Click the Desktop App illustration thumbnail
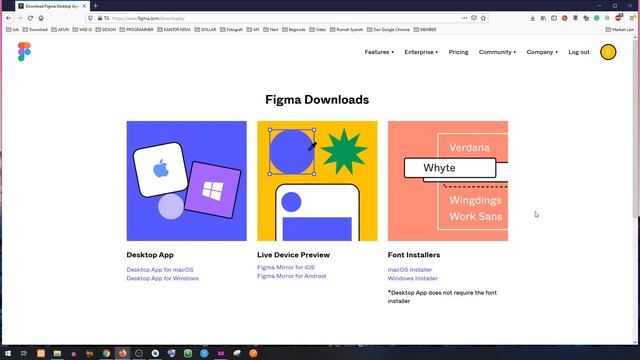Screen dimensions: 640x360 click(187, 181)
